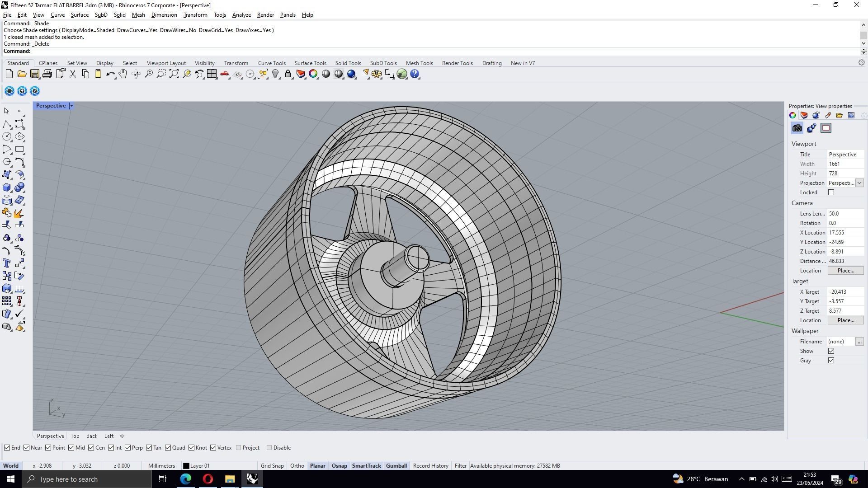Enable the Project osnap checkbox
This screenshot has width=868, height=488.
[x=239, y=448]
